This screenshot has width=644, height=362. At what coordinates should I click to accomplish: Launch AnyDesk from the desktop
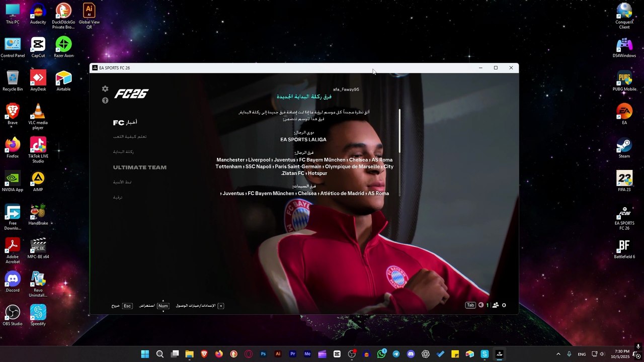(x=38, y=81)
